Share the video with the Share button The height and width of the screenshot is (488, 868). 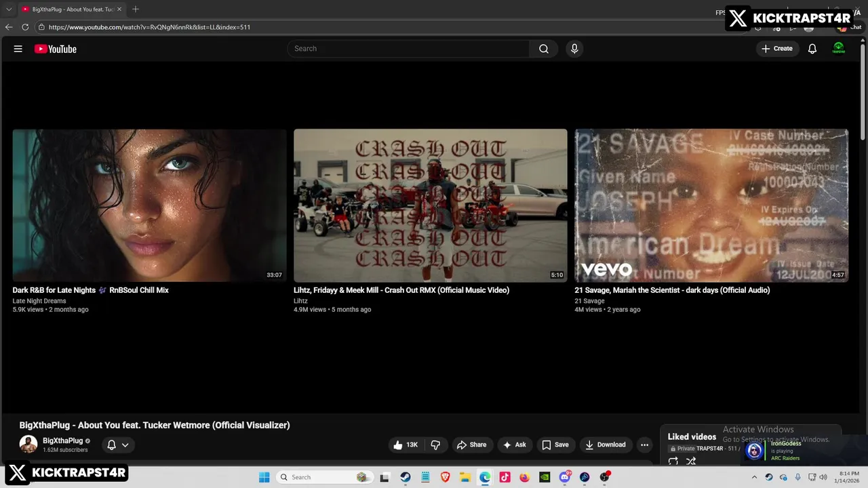click(471, 445)
